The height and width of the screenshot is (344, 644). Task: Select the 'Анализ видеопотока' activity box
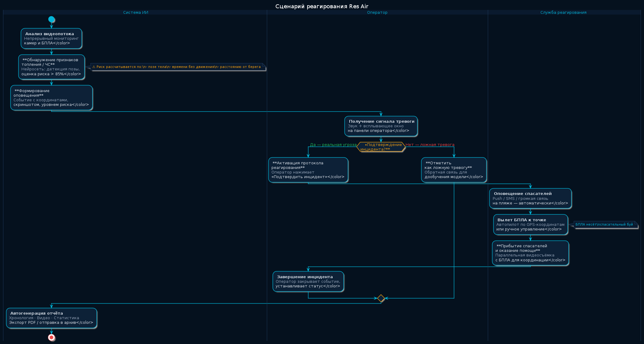51,39
